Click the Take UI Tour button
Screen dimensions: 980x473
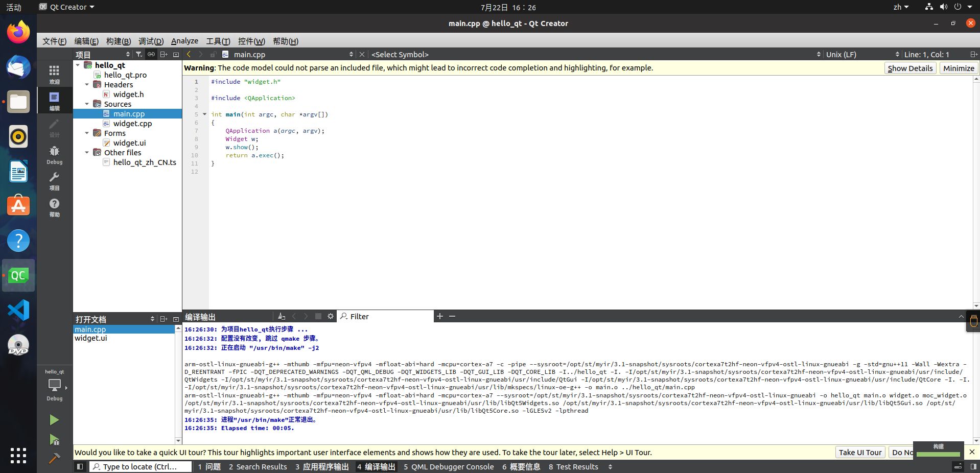coord(860,452)
